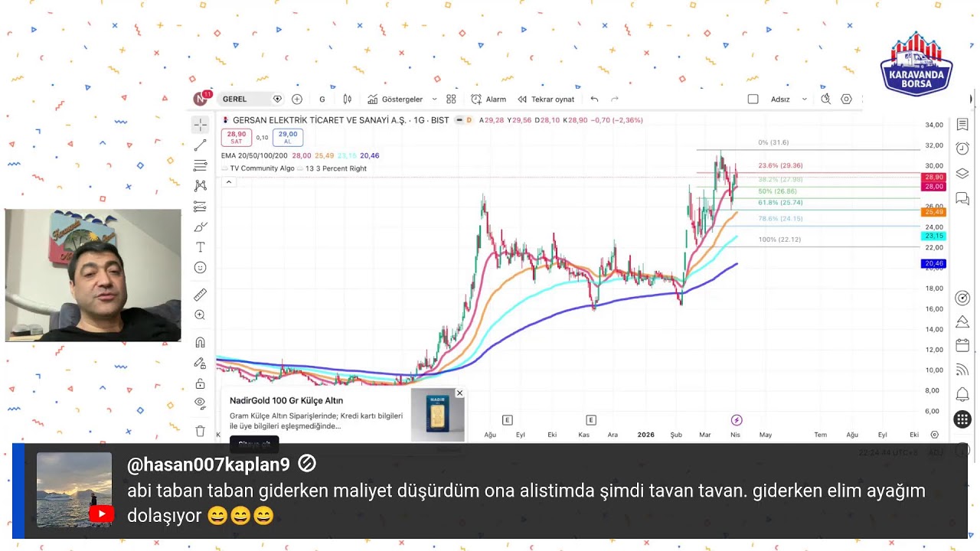Toggle hide all drawings eye icon

(x=200, y=403)
